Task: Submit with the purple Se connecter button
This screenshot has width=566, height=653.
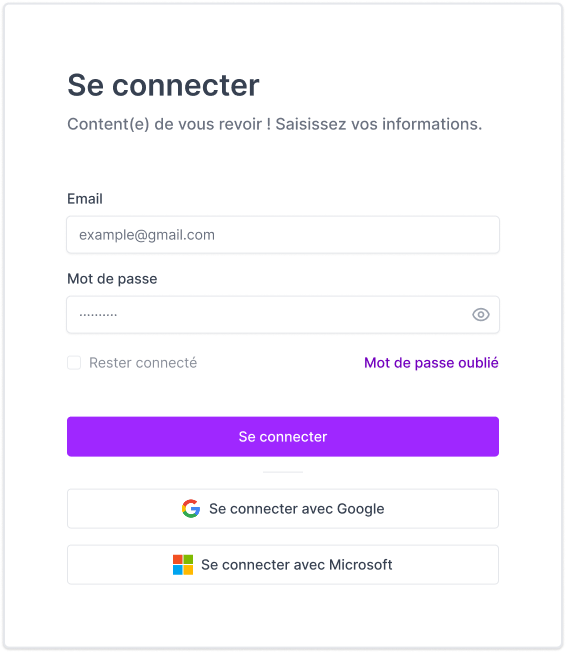Action: pyautogui.click(x=283, y=436)
